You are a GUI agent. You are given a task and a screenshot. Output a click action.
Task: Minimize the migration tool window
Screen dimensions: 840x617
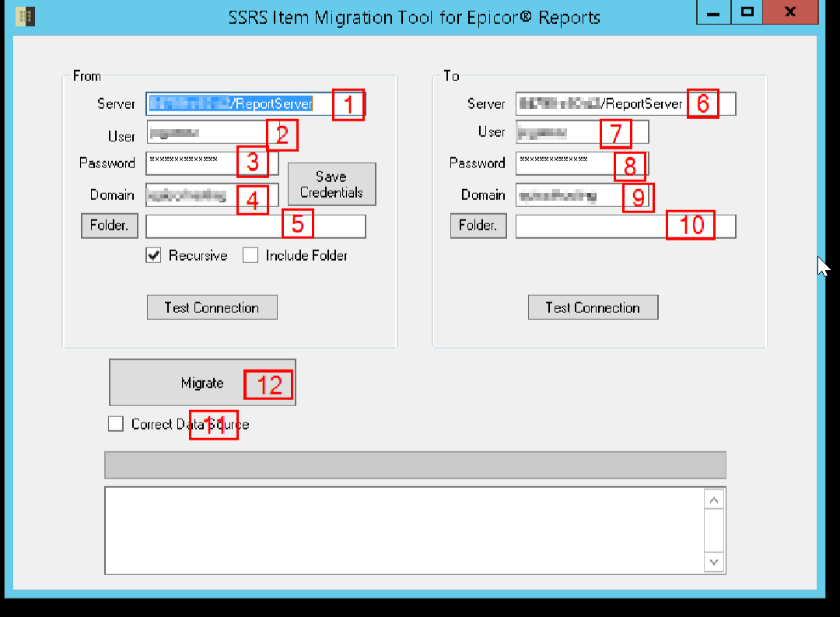click(x=713, y=13)
